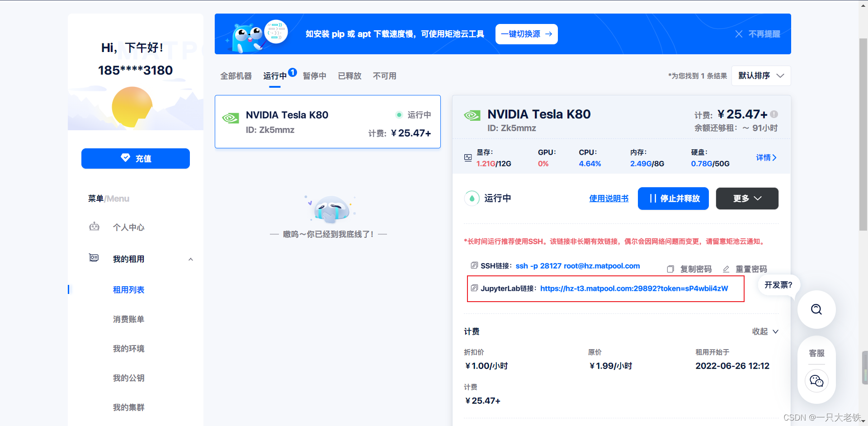Image resolution: width=868 pixels, height=426 pixels.
Task: Click the page vertical scrollbar thumb
Action: point(863,135)
